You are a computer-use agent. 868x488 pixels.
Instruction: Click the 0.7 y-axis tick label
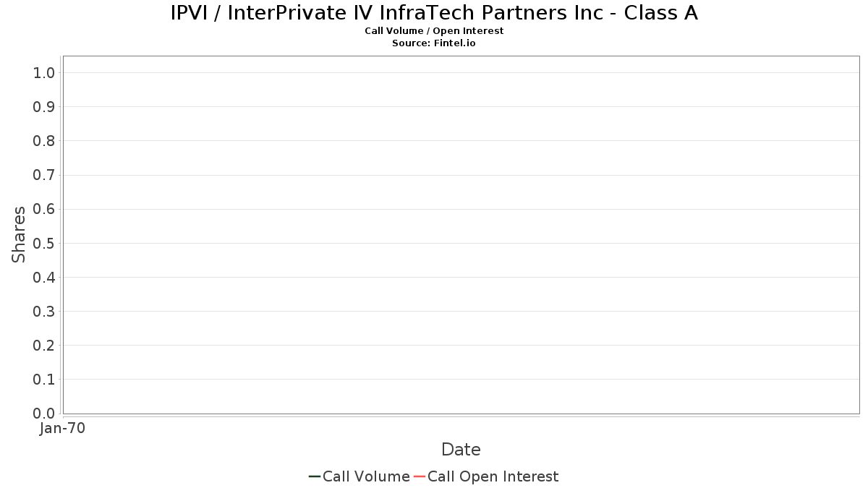pos(44,175)
